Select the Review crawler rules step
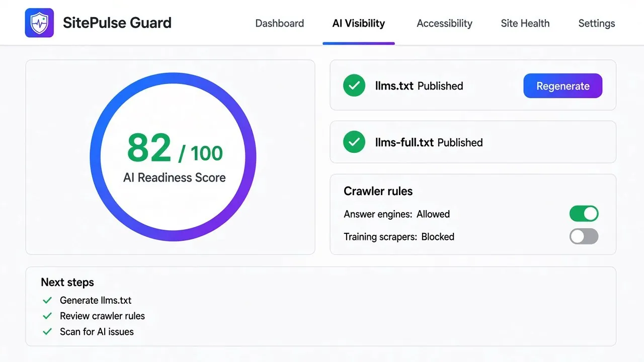The image size is (644, 362). (102, 316)
